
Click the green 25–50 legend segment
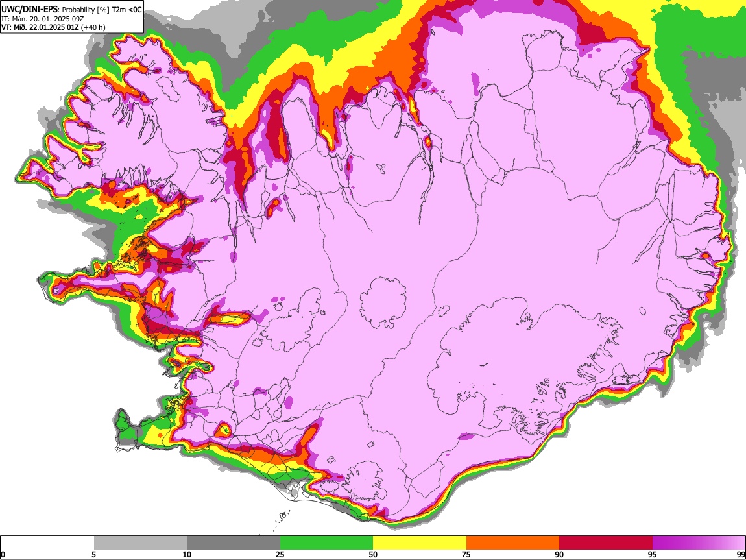[x=326, y=543]
